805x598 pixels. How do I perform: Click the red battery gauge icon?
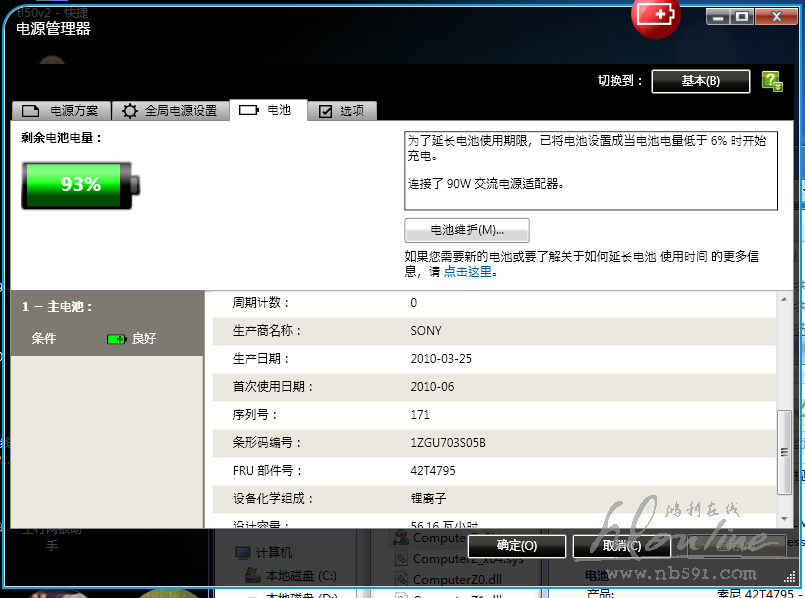point(656,16)
